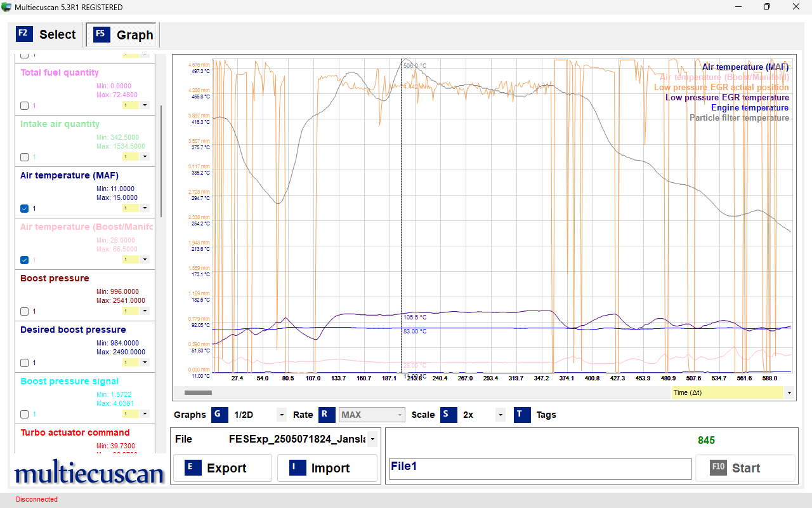Open the Rate MAX dropdown
812x508 pixels.
400,415
